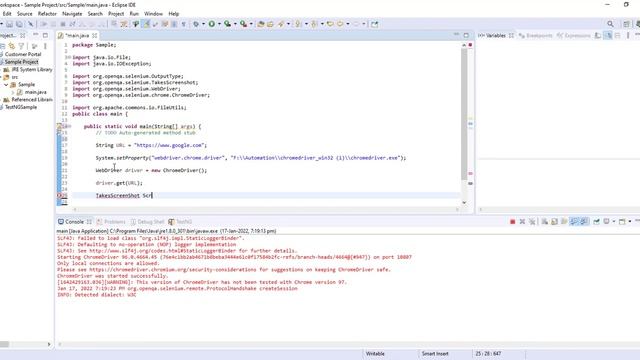Click Remove Launch X icon in the Console

522,222
